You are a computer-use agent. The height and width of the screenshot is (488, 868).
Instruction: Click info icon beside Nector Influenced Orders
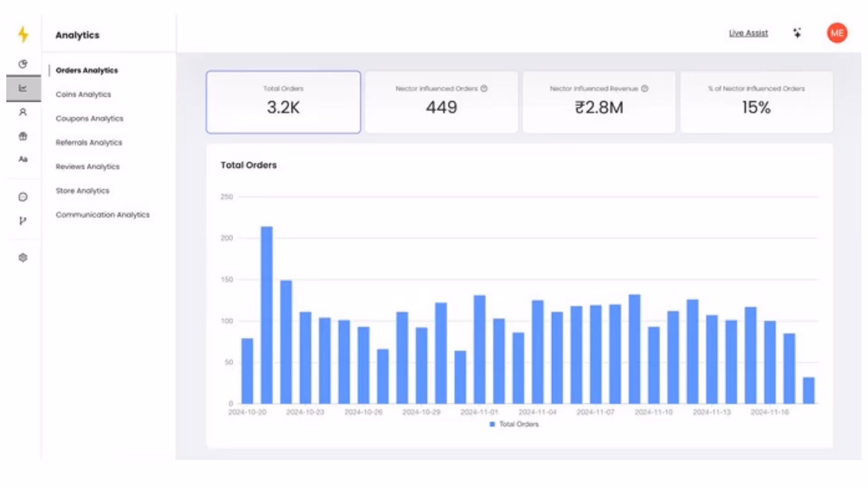[484, 89]
